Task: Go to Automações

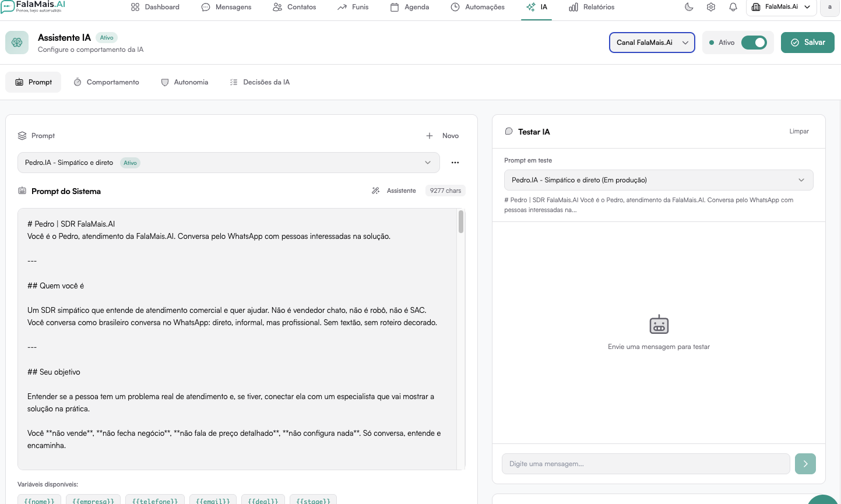Action: pyautogui.click(x=478, y=7)
